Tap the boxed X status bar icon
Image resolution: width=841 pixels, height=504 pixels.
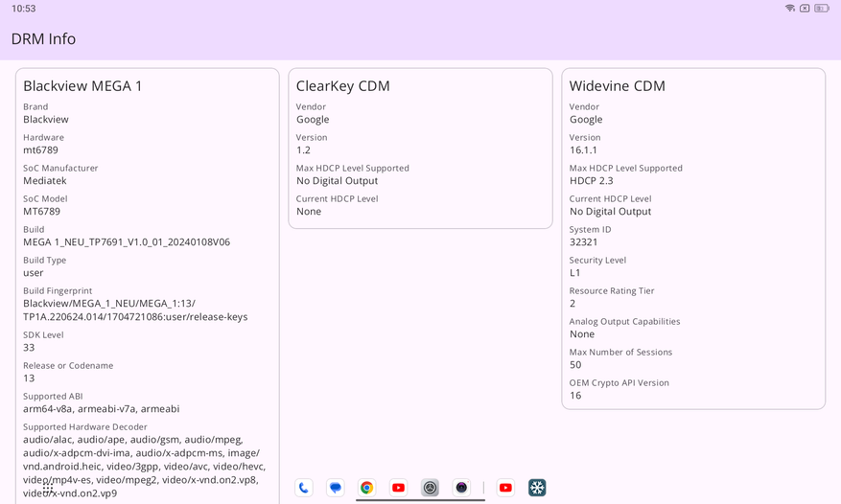click(x=805, y=8)
